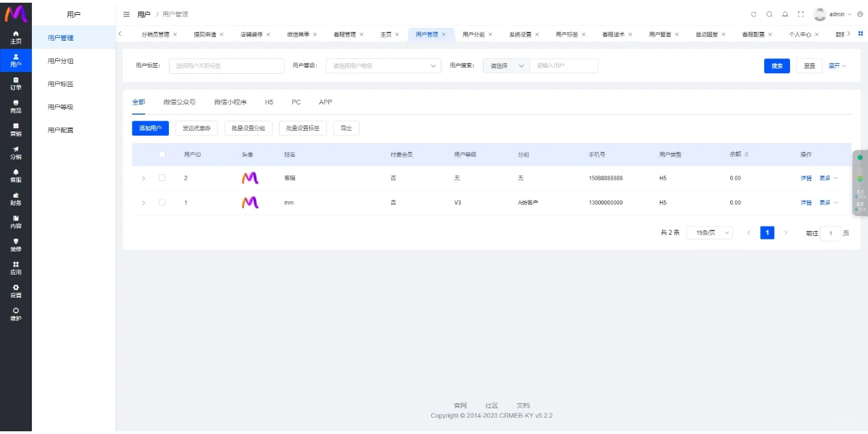Open 商品 (Products) sidebar section
Viewport: 868px width, 434px height.
(x=16, y=106)
